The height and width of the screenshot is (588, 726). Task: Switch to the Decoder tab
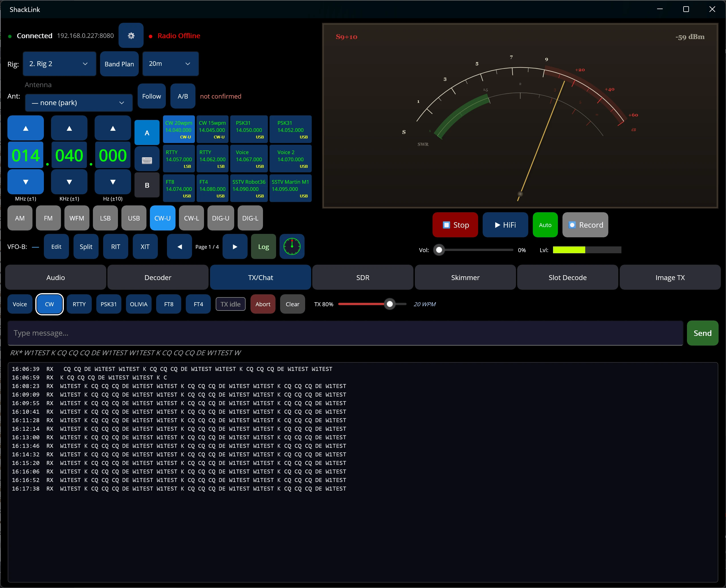point(158,277)
